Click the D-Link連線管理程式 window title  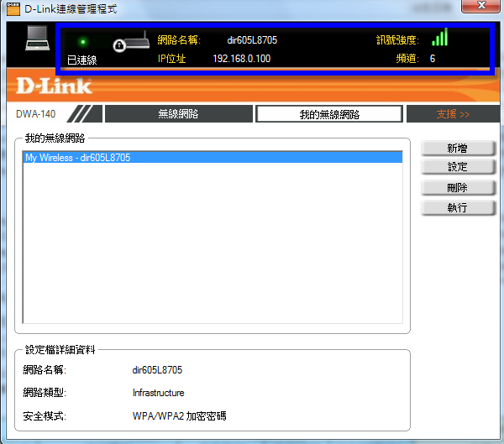tap(71, 9)
